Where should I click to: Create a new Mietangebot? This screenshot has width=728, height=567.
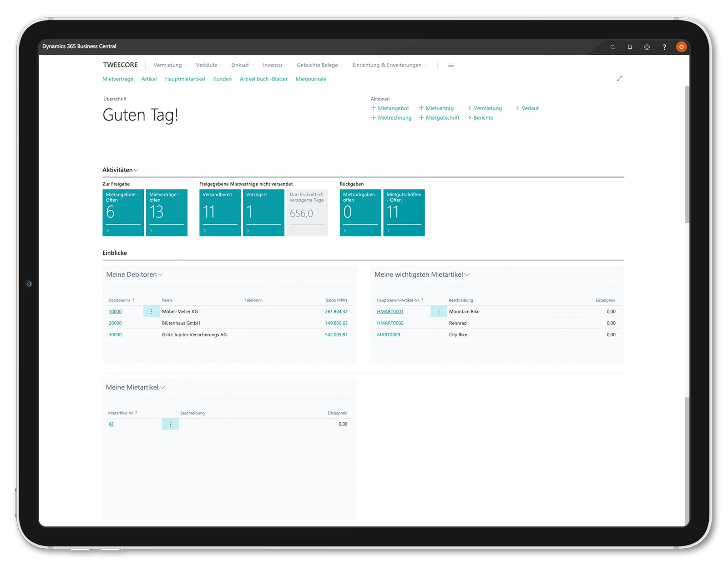pos(390,108)
